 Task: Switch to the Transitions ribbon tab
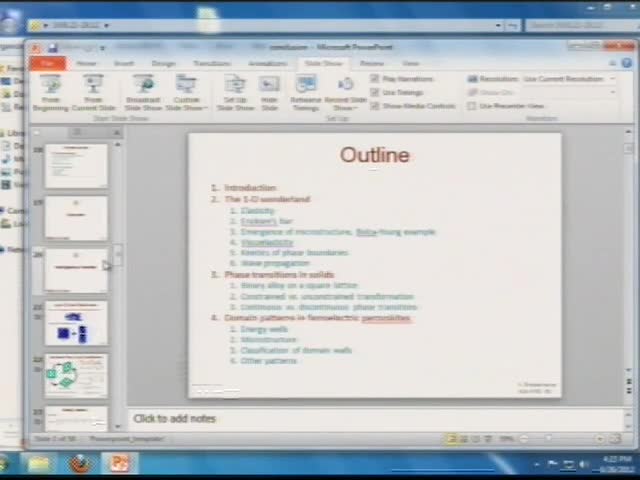[211, 63]
